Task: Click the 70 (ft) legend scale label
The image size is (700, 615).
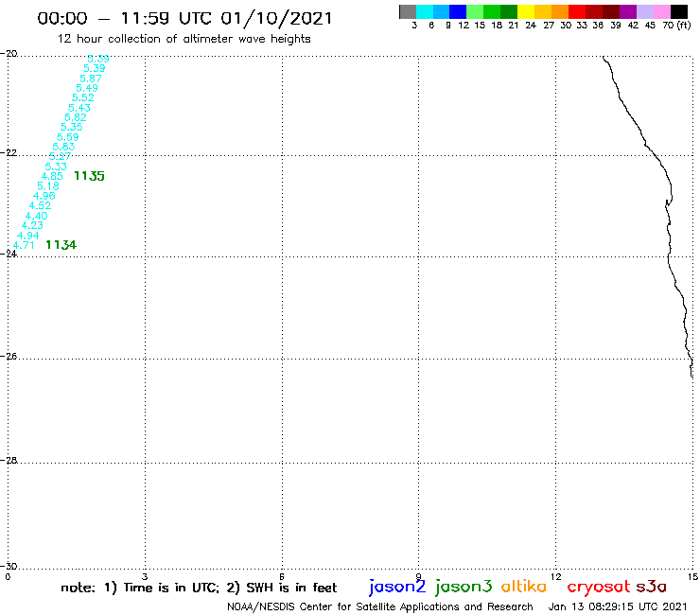Action: click(x=676, y=26)
